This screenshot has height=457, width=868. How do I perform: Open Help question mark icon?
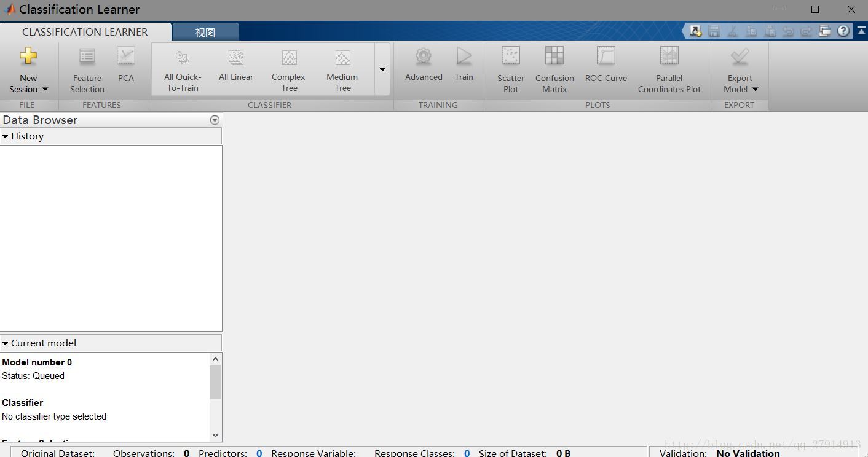[x=843, y=31]
